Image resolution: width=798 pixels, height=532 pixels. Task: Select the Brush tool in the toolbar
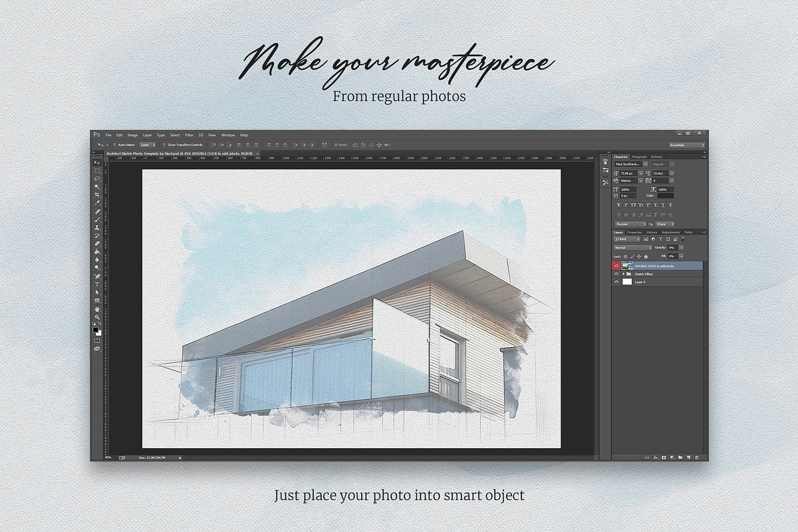(x=97, y=218)
